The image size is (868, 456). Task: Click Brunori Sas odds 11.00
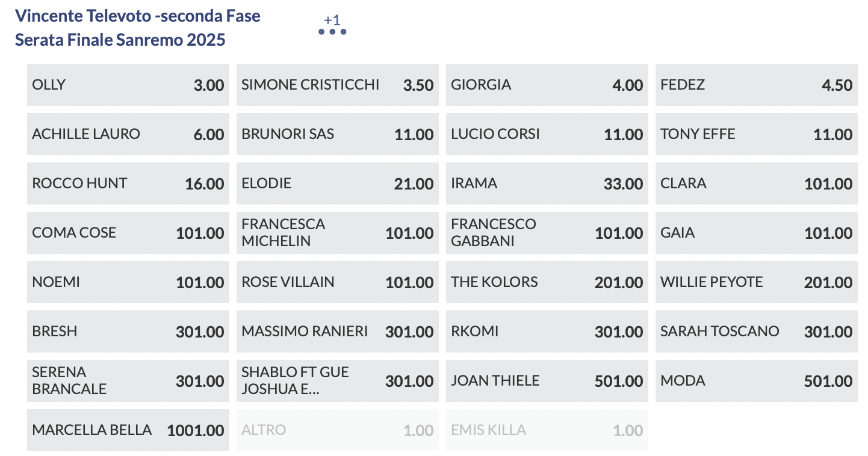pyautogui.click(x=337, y=134)
